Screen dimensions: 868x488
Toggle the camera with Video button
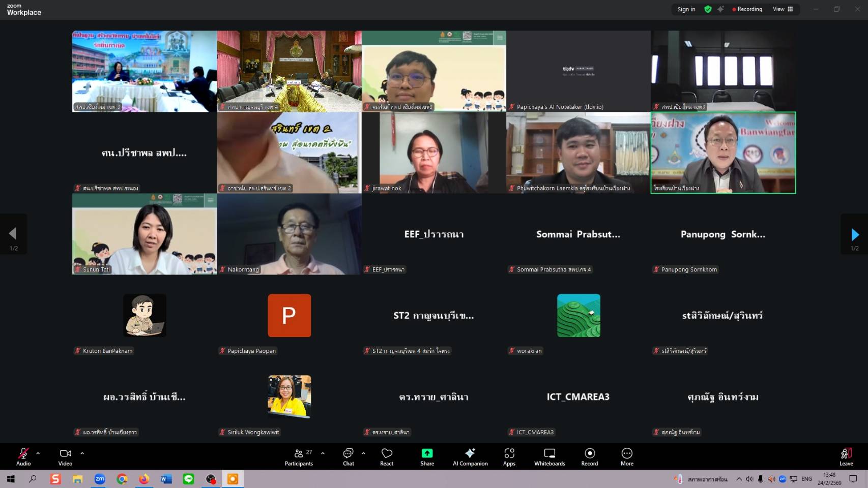tap(65, 456)
